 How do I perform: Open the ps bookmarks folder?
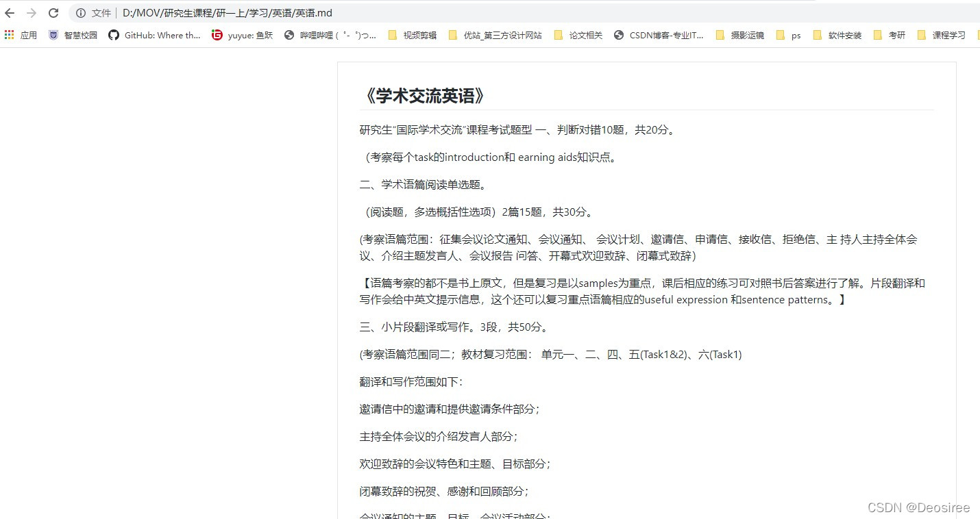pyautogui.click(x=788, y=35)
